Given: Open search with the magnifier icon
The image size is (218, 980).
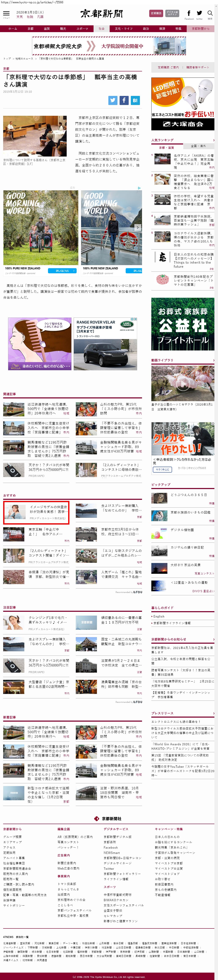Looking at the screenshot, I should click(x=210, y=14).
